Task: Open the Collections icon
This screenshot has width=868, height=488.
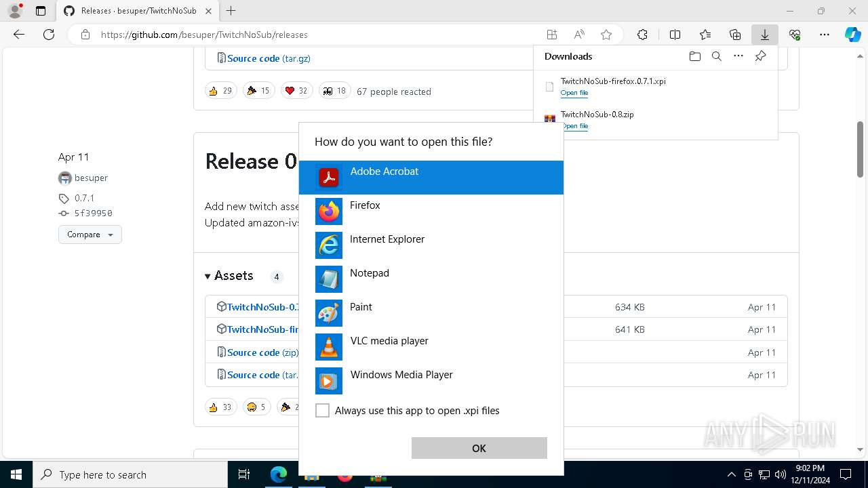Action: click(735, 35)
